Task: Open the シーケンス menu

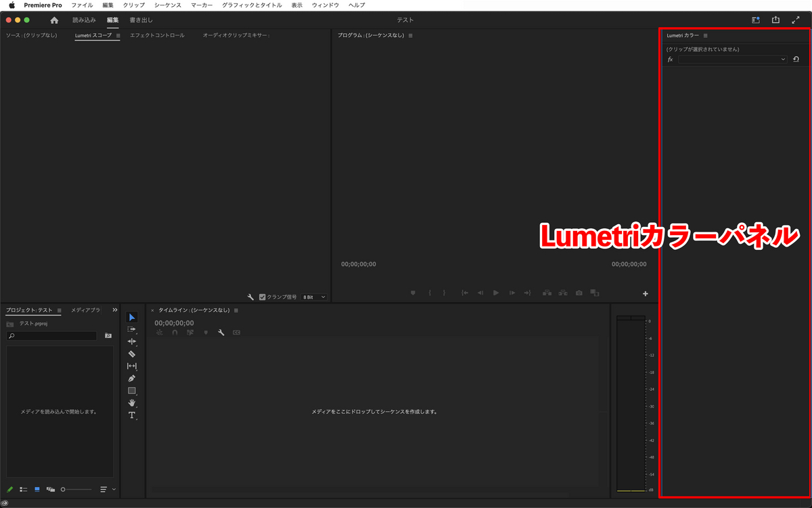Action: tap(168, 5)
